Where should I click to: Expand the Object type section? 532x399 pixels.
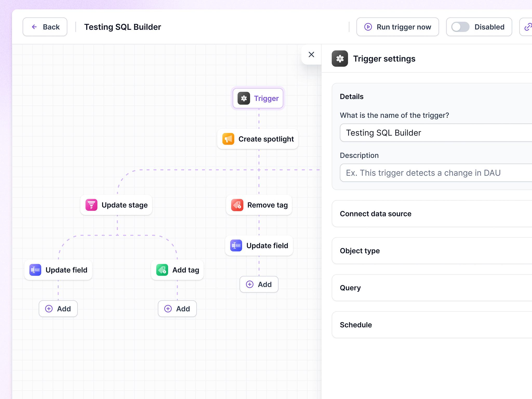coord(432,251)
